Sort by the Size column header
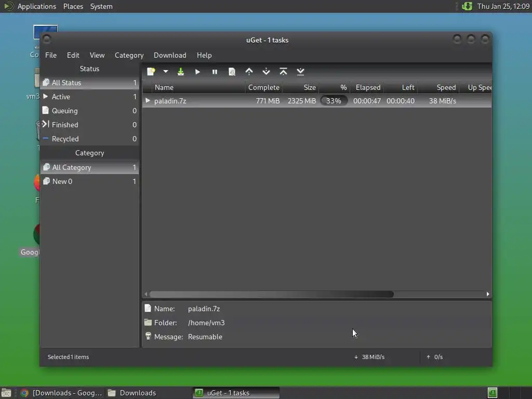Image resolution: width=532 pixels, height=399 pixels. click(x=301, y=87)
